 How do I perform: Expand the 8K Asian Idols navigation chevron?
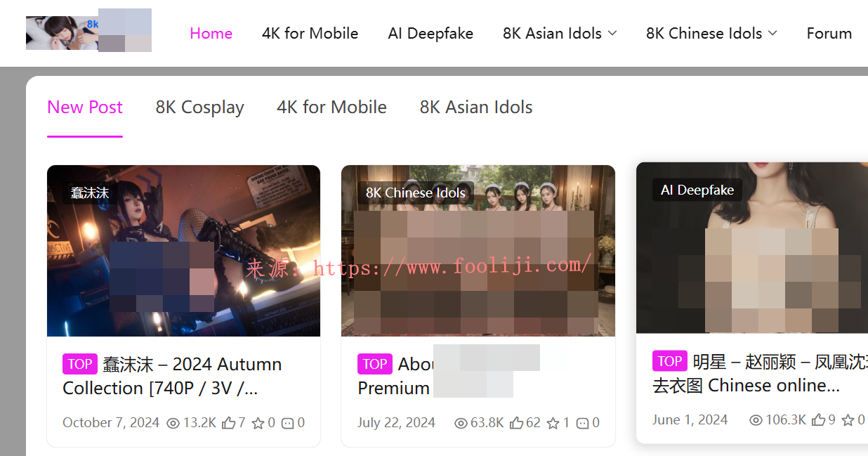612,33
